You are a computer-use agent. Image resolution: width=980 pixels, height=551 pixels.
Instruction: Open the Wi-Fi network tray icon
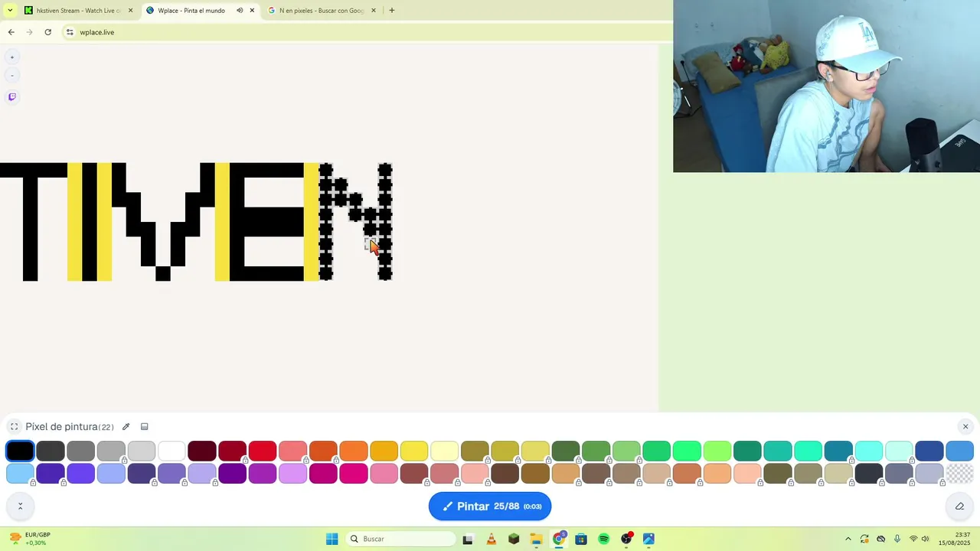tap(913, 539)
